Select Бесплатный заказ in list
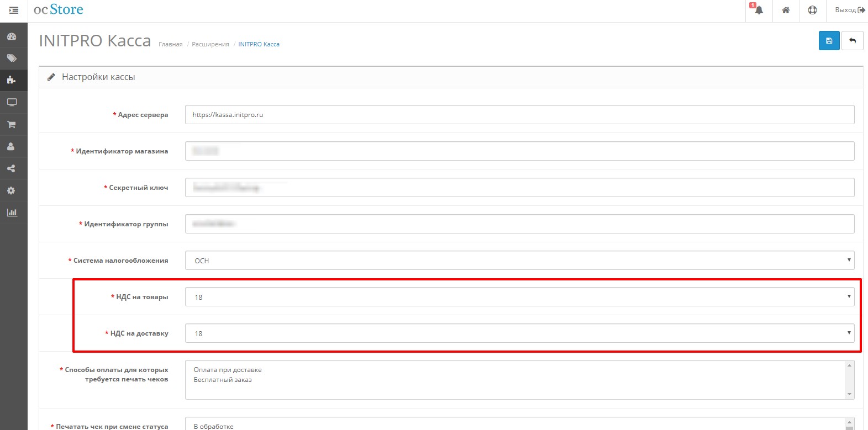The image size is (868, 430). [x=223, y=380]
